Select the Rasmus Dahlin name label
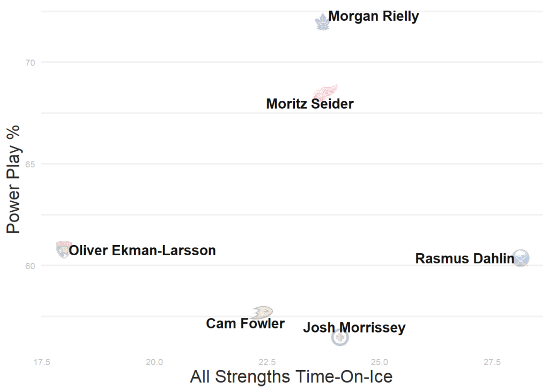Screen dimensions: 549x392 (464, 259)
